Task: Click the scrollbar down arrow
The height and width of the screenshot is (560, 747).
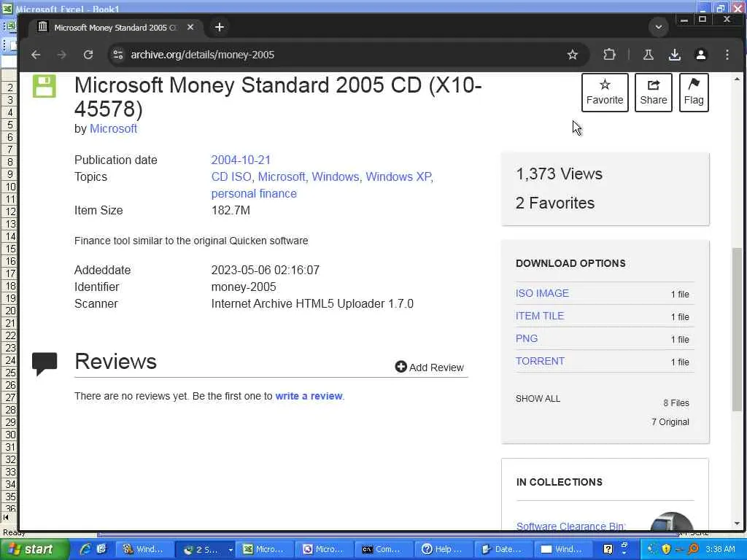Action: point(737,524)
